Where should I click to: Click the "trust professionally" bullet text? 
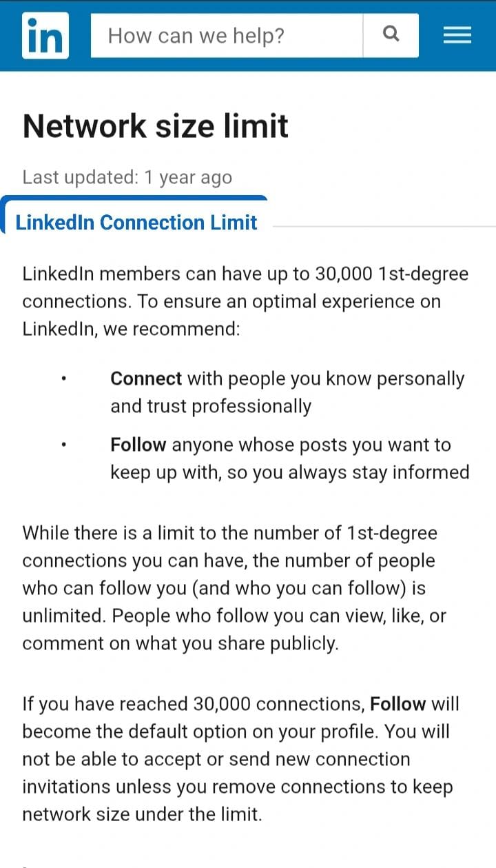point(211,406)
